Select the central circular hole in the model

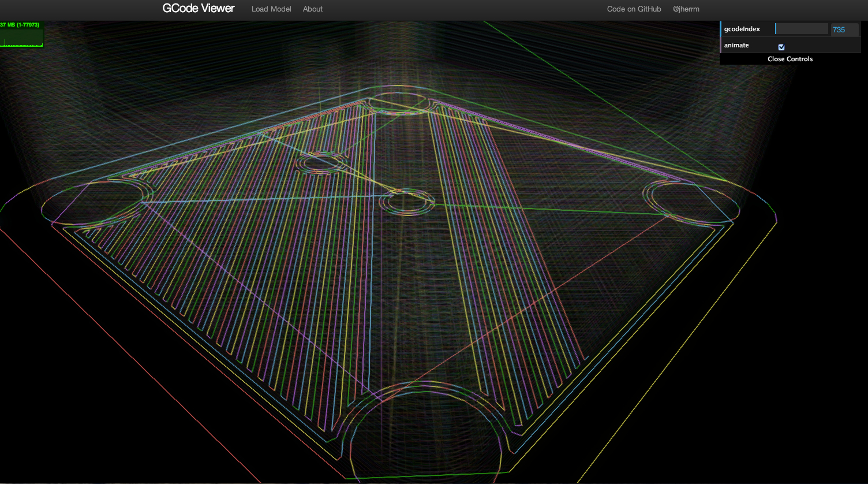click(407, 202)
